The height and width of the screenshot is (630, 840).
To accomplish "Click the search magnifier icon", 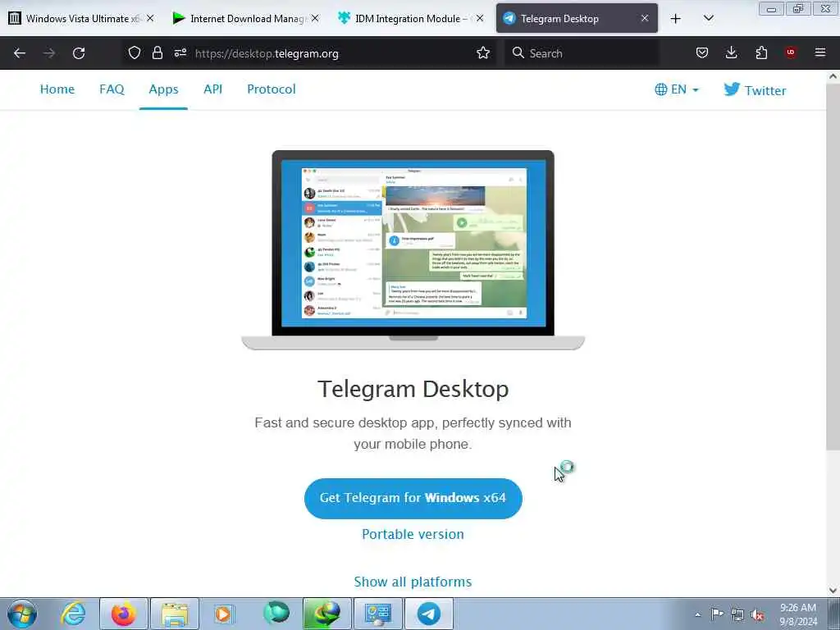I will coord(518,52).
